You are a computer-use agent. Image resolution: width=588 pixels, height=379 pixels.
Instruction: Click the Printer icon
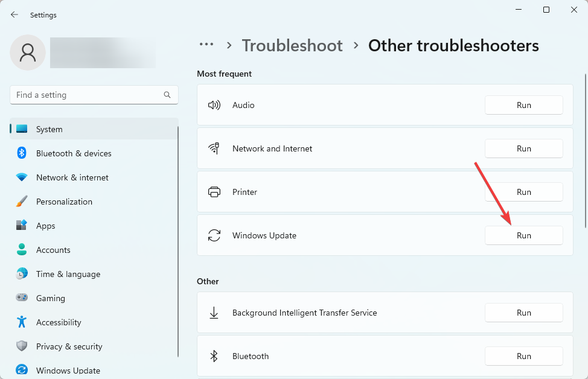[x=214, y=192]
